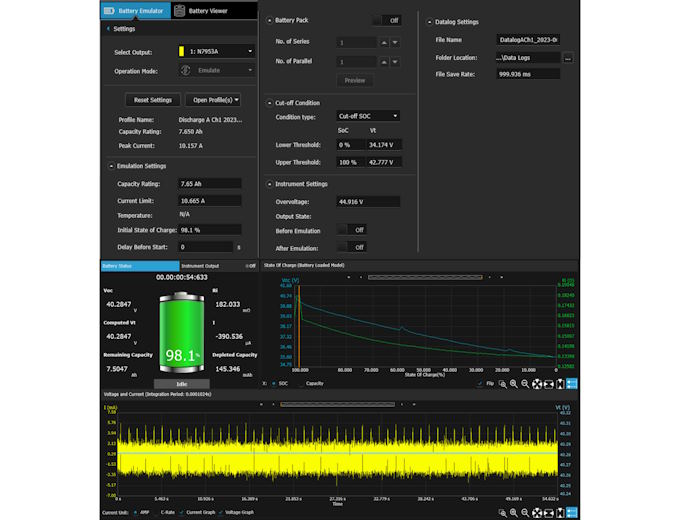The width and height of the screenshot is (680, 520).
Task: Zoom out on Voltage and Current graph
Action: (x=525, y=513)
